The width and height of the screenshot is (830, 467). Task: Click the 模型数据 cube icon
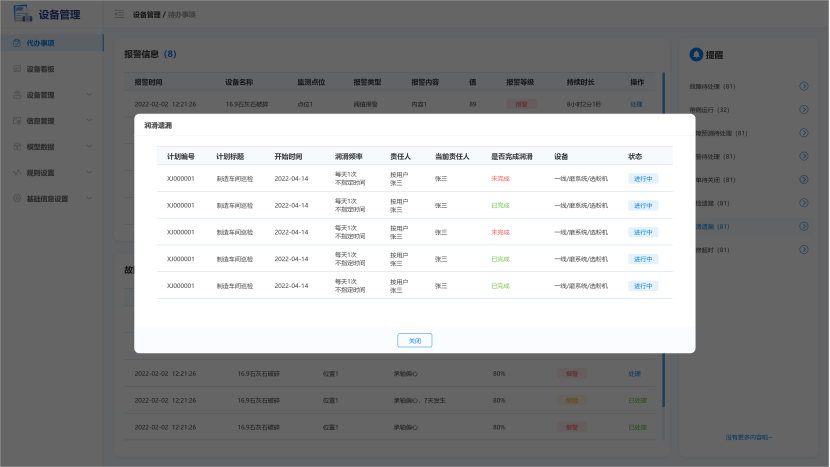tap(16, 147)
